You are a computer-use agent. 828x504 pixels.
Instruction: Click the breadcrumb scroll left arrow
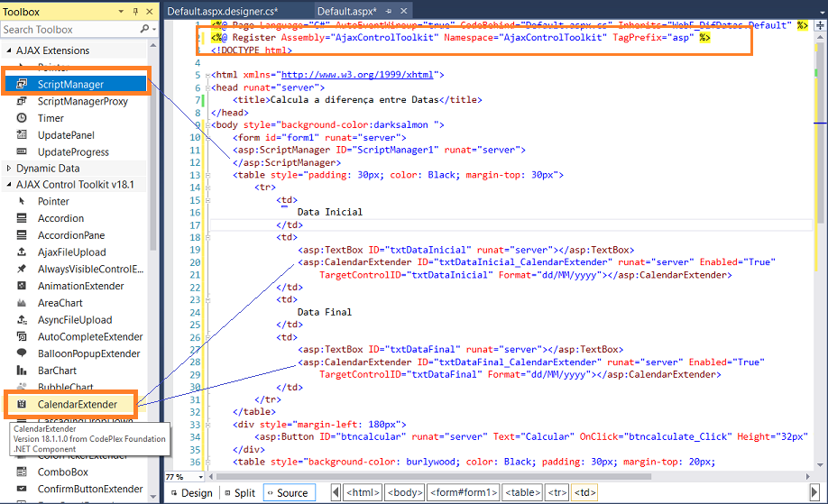tap(336, 492)
